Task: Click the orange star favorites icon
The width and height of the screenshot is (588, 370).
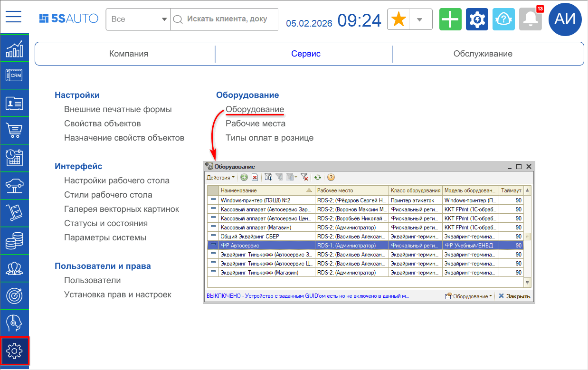Action: (x=398, y=19)
